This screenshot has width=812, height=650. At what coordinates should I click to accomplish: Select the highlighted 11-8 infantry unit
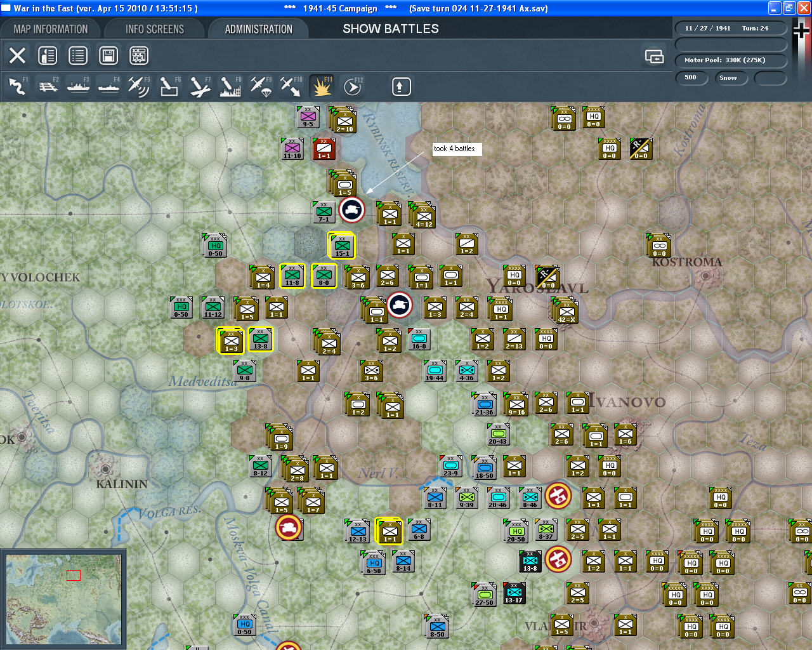point(292,276)
